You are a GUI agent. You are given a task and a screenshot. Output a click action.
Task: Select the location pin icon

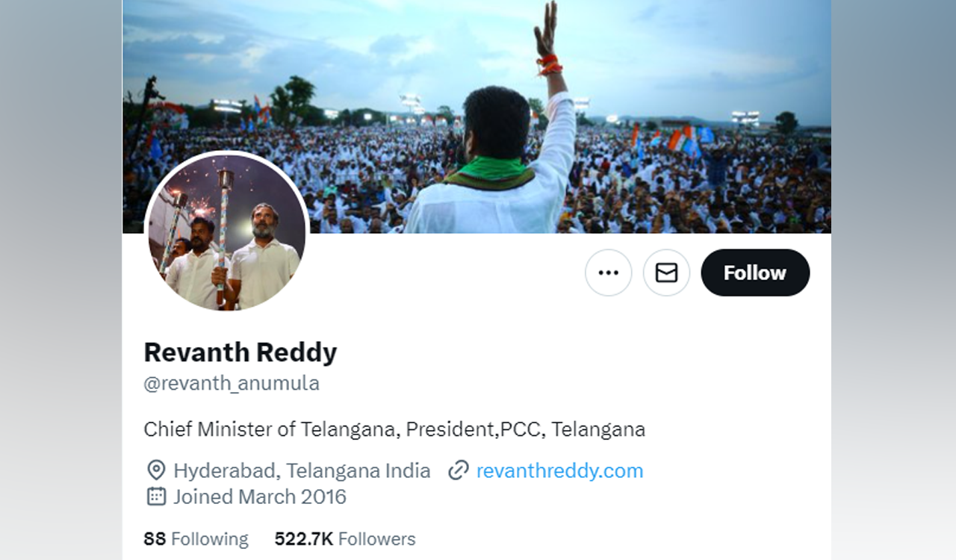[x=155, y=470]
